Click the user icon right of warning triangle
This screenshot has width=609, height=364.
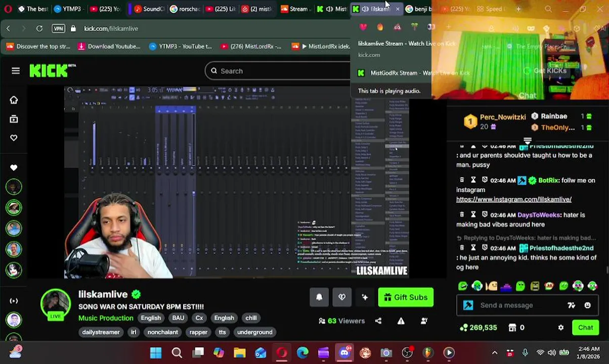424,321
